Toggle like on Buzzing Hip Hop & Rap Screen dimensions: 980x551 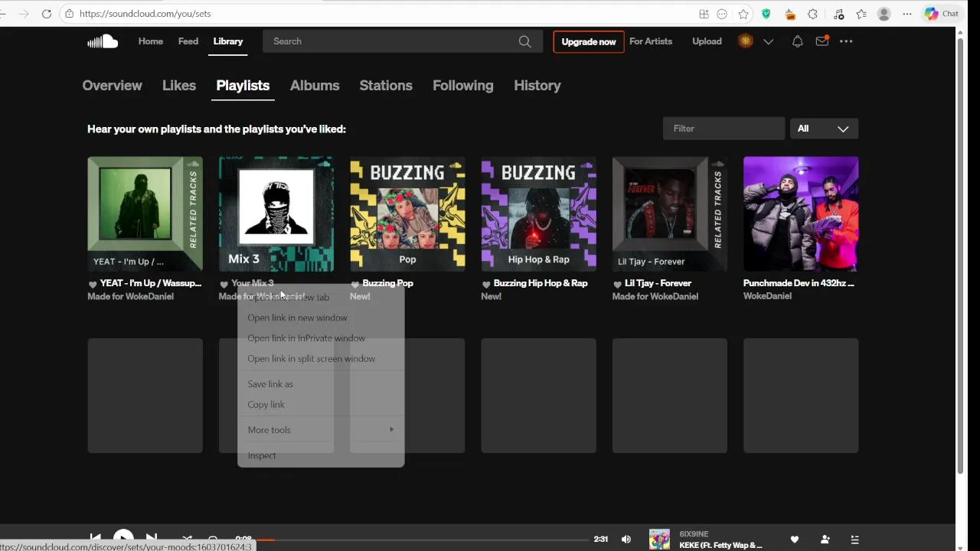(486, 284)
